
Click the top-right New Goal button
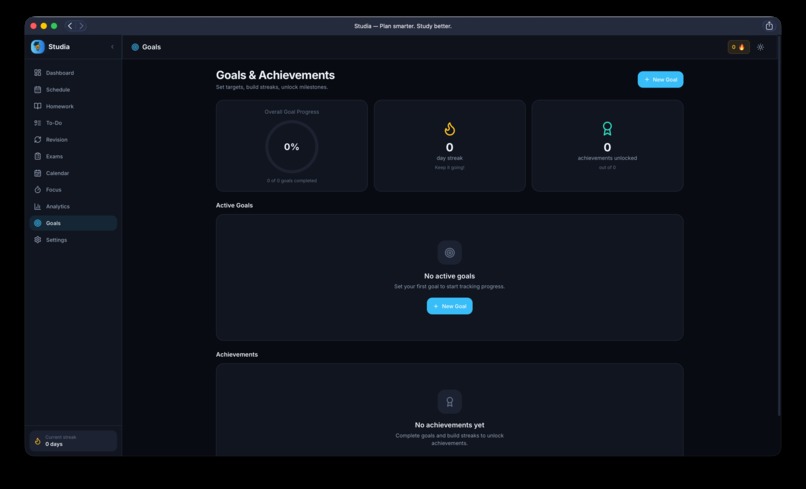pyautogui.click(x=660, y=80)
